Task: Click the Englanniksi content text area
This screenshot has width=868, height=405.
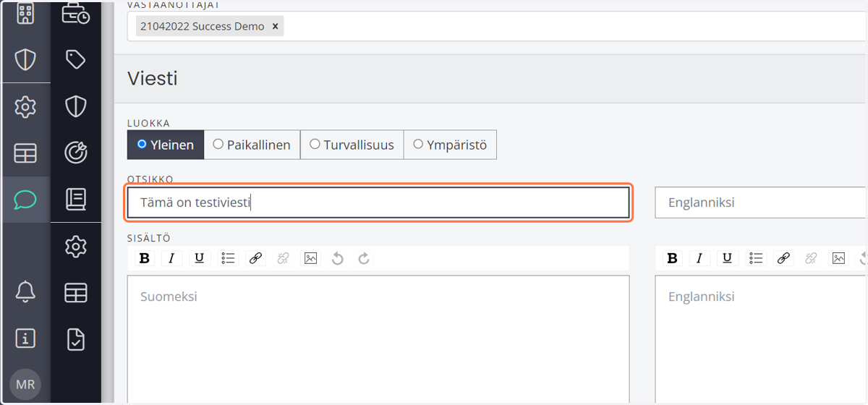Action: coord(761,340)
